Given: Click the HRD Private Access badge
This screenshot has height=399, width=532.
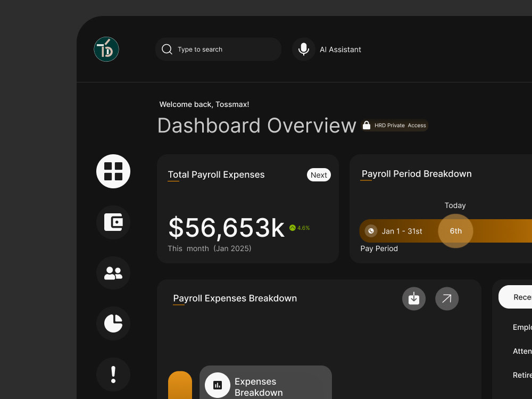Looking at the screenshot, I should [x=395, y=125].
